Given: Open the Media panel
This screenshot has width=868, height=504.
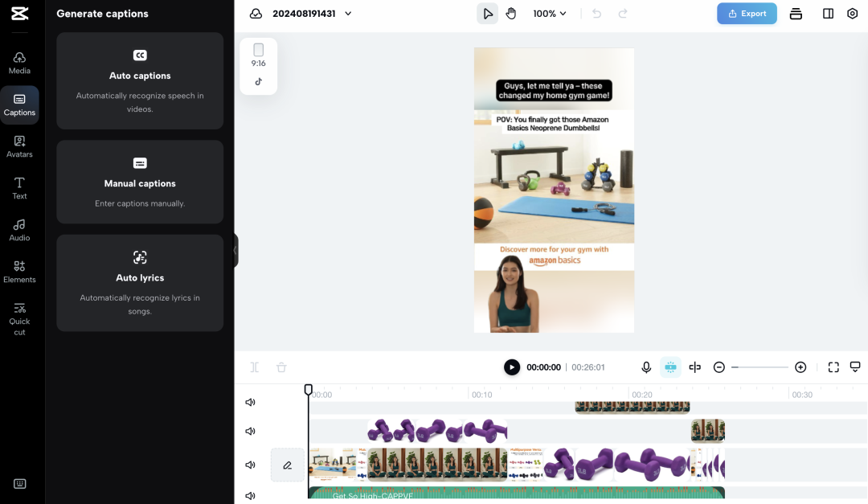Looking at the screenshot, I should point(19,64).
